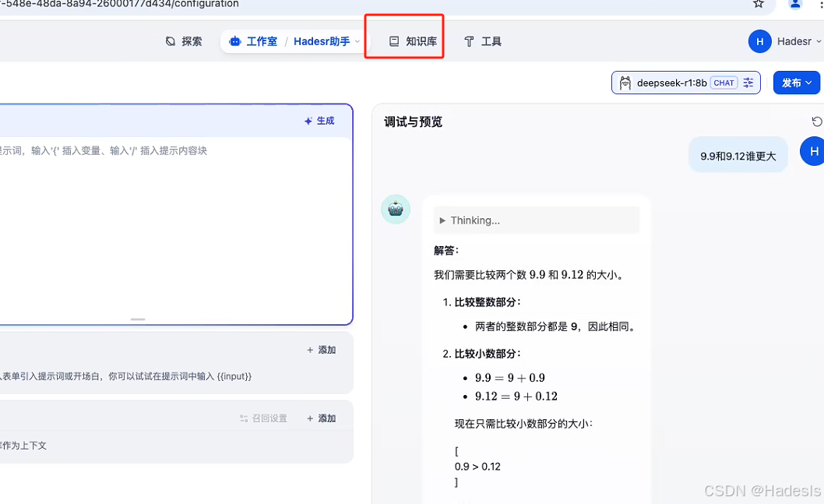Image resolution: width=824 pixels, height=504 pixels.
Task: Open deepseek-r1:8b model parameter settings icon
Action: [x=748, y=83]
